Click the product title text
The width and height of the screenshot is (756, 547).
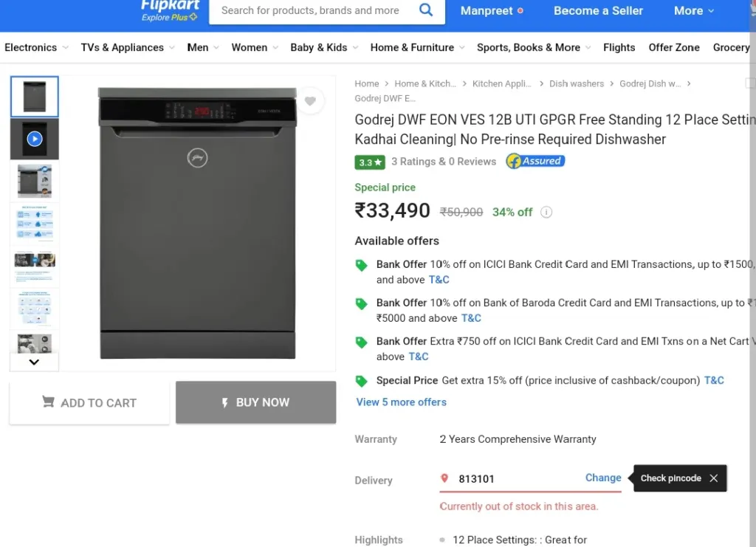(x=555, y=129)
